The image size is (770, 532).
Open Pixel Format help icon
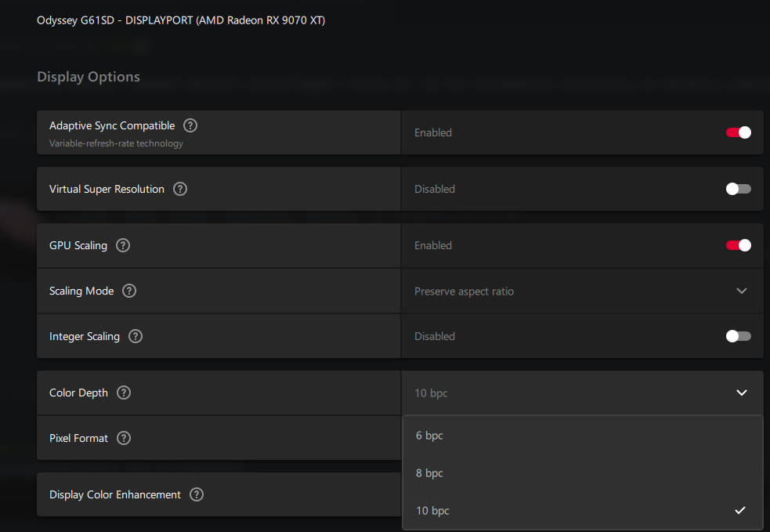(124, 438)
